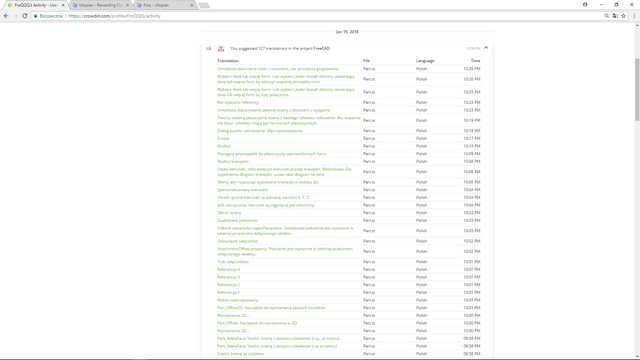
Task: Open translation 'Kliknij, aby rozpocząć wybieranie krawędzi'
Action: (x=268, y=182)
